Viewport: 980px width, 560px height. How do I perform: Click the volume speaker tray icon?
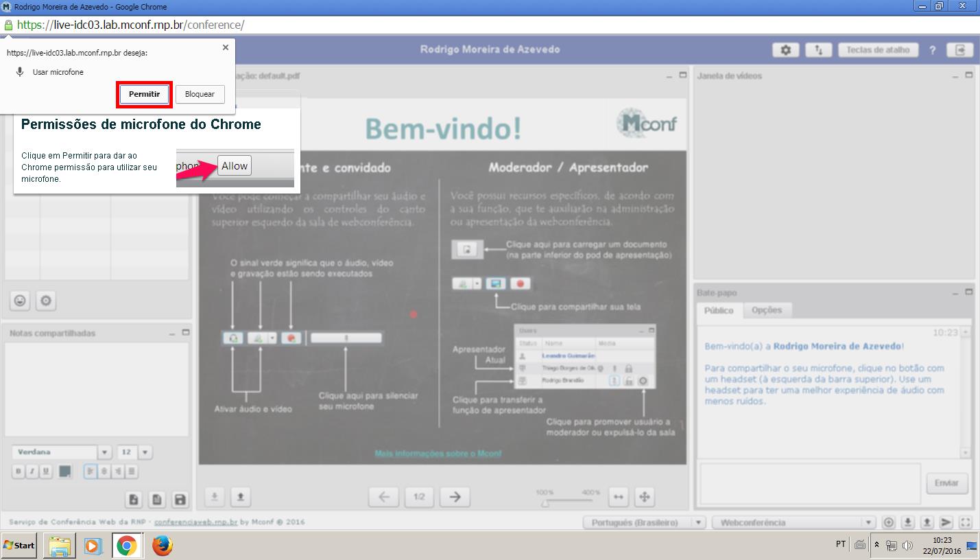907,546
